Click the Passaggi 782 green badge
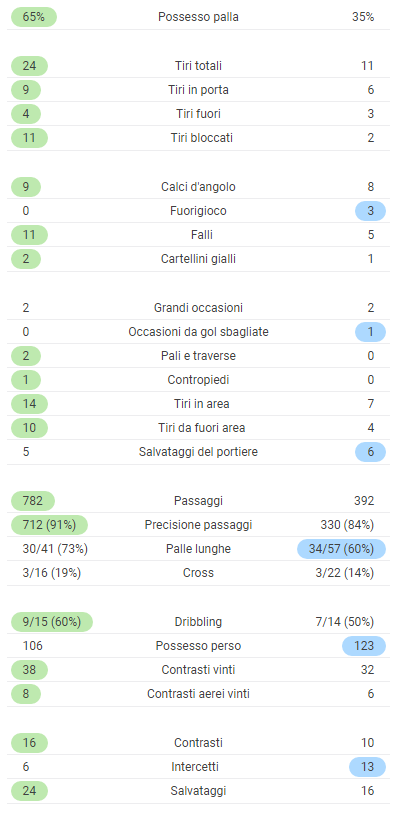This screenshot has width=398, height=821. coord(33,501)
